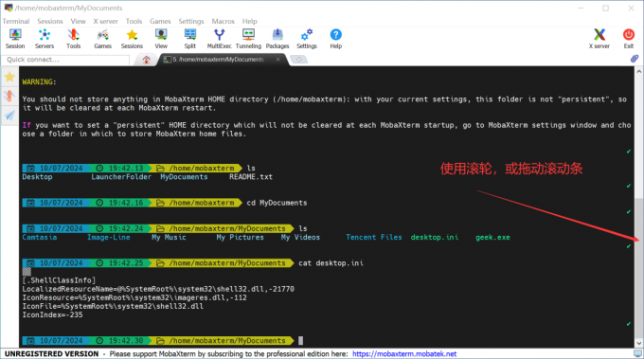Open the Games menu

(x=160, y=22)
